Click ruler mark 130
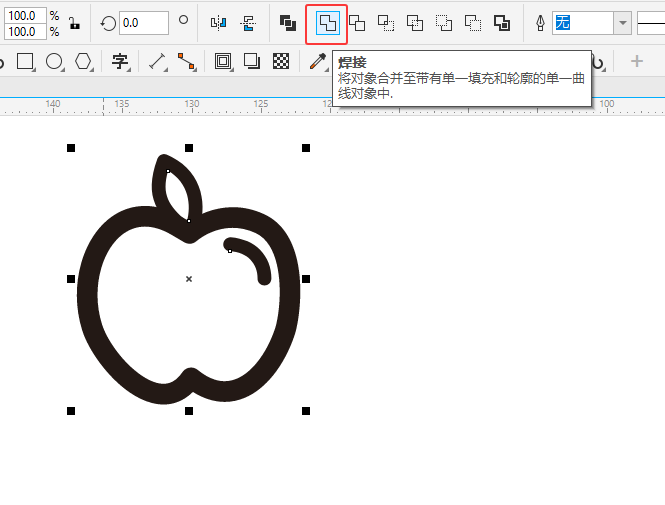 coord(192,103)
